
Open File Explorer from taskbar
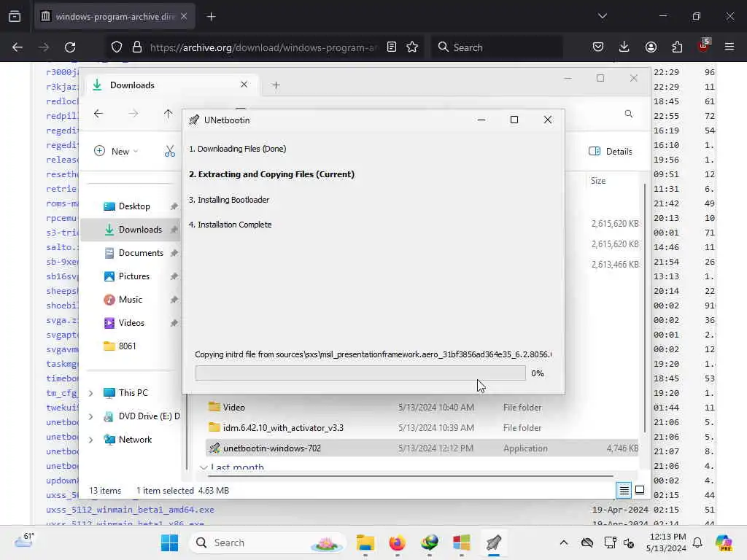[x=365, y=542]
